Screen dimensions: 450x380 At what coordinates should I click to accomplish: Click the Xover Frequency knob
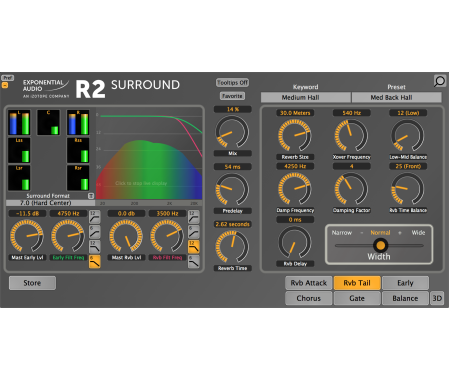(351, 135)
